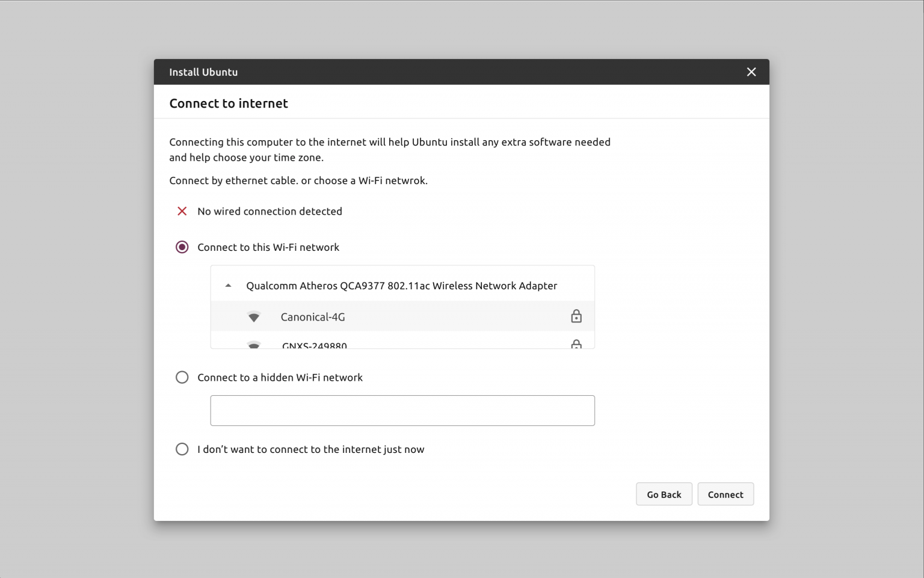
Task: Click 'No wired connection detected' text
Action: tap(269, 211)
